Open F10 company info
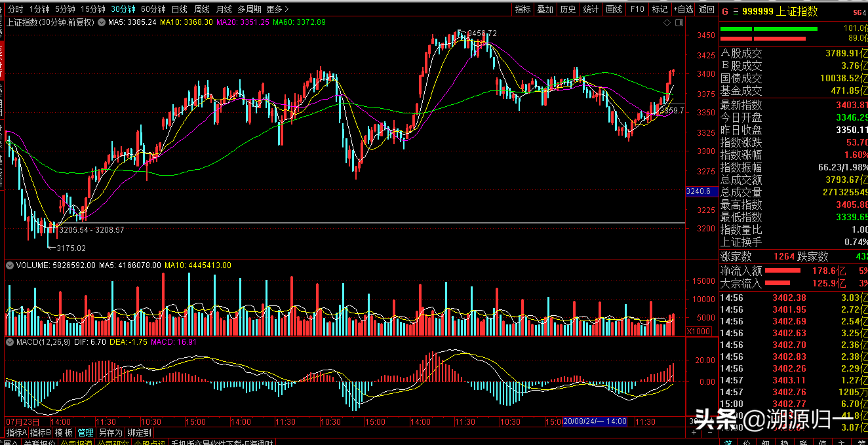 point(637,9)
